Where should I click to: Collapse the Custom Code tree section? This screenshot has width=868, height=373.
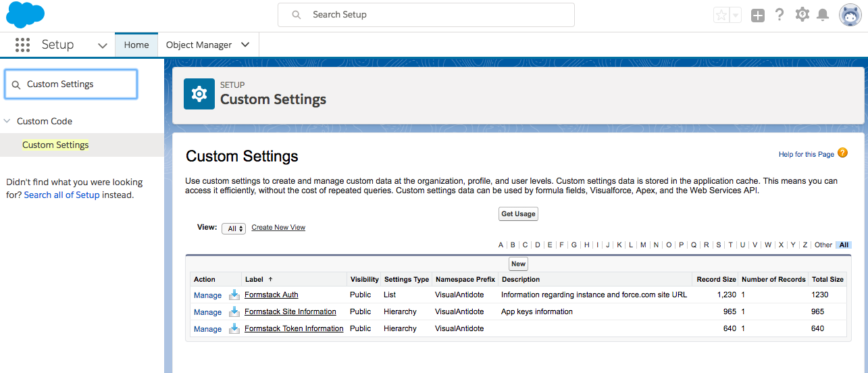point(7,122)
